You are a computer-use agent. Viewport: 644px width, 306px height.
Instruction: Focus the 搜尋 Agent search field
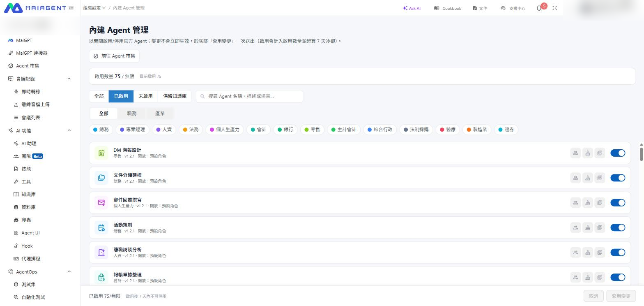[250, 96]
